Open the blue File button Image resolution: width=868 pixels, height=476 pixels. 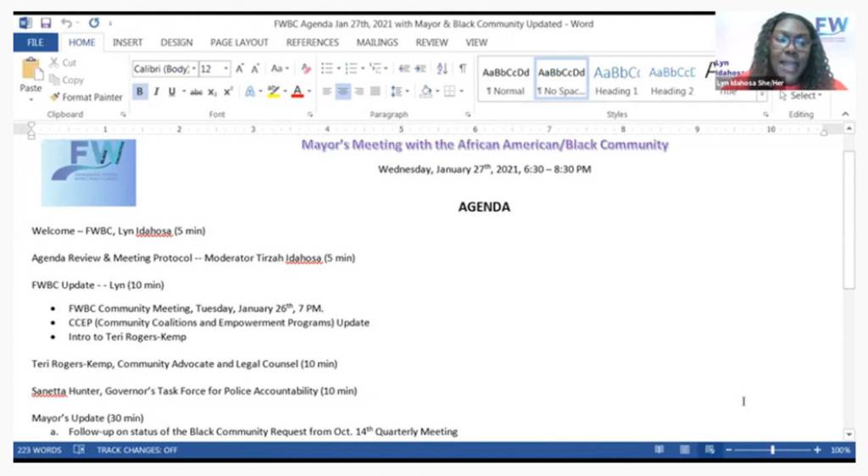point(35,42)
